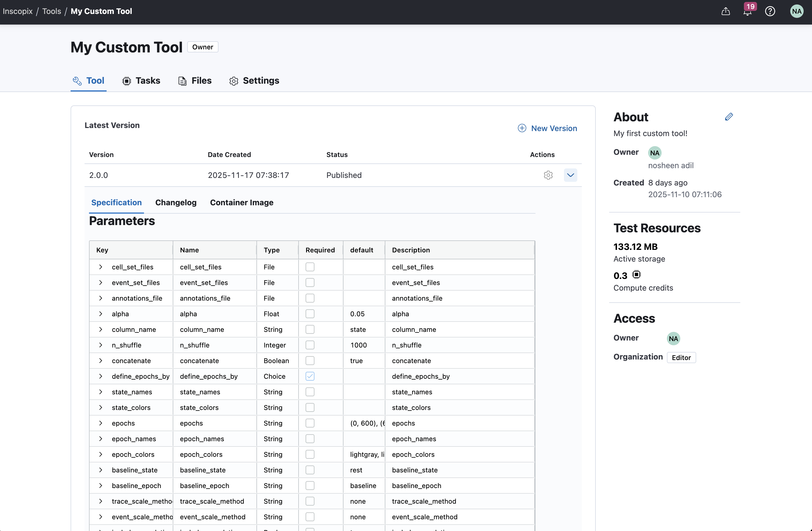
Task: Check Required box for cell_set_files
Action: pyautogui.click(x=310, y=267)
